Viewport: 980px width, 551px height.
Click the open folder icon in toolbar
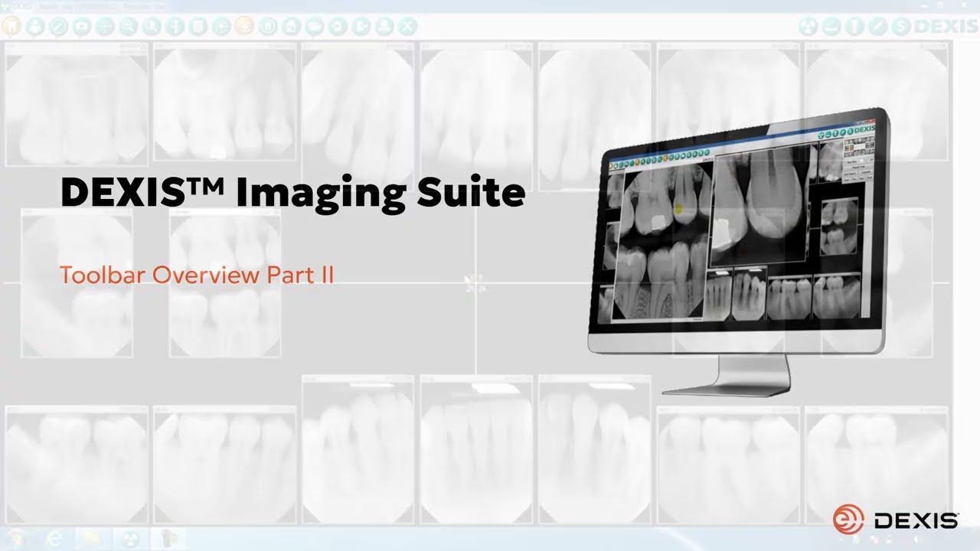(x=315, y=26)
